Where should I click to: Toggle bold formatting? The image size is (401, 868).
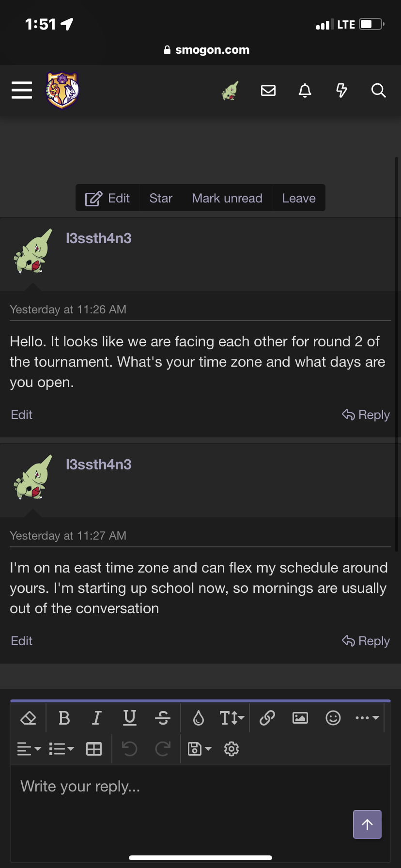(64, 718)
